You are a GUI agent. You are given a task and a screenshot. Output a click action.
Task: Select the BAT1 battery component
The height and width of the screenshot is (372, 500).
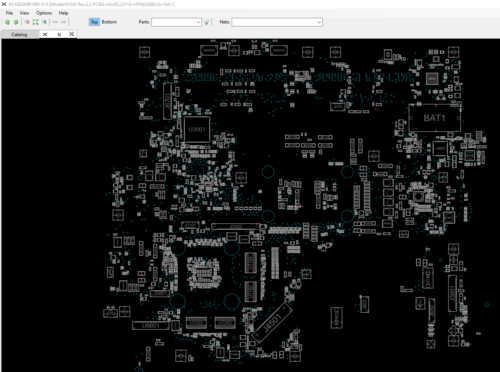click(x=435, y=118)
